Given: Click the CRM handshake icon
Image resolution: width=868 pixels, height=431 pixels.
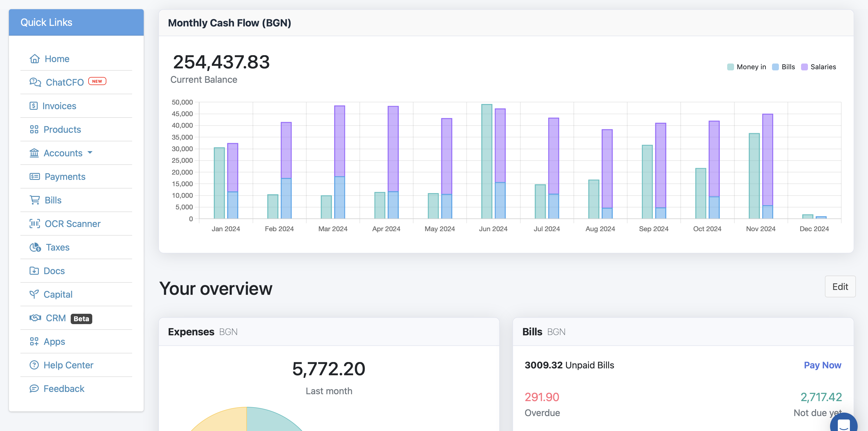Looking at the screenshot, I should [x=35, y=318].
